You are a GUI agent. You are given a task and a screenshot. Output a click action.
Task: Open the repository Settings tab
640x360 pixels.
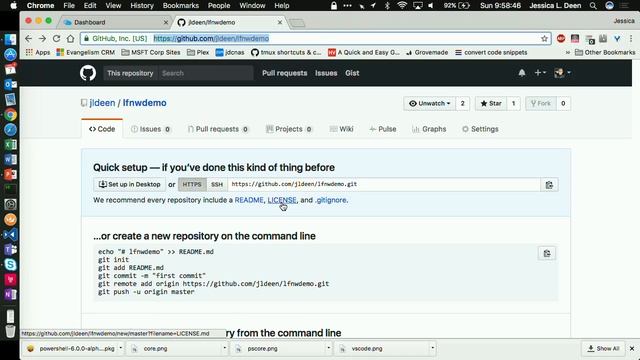pos(480,129)
